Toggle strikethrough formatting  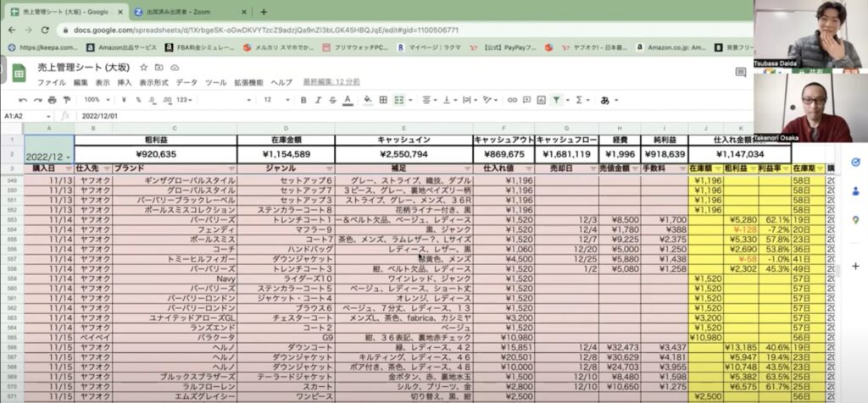(x=332, y=100)
